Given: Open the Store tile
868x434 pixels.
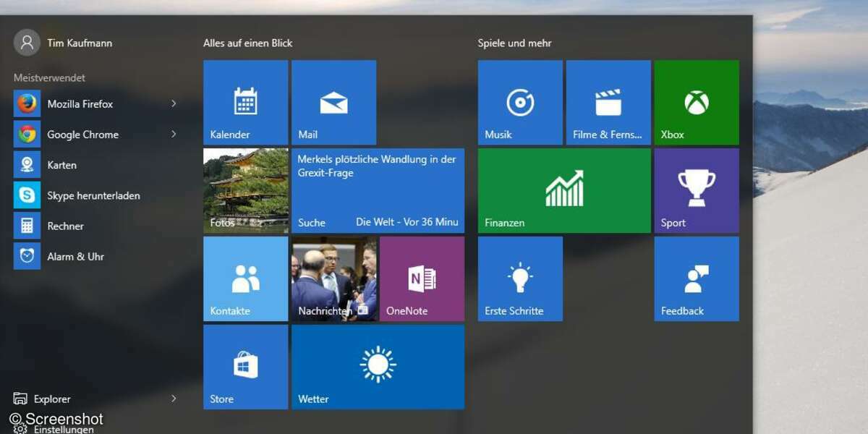Looking at the screenshot, I should [x=245, y=367].
